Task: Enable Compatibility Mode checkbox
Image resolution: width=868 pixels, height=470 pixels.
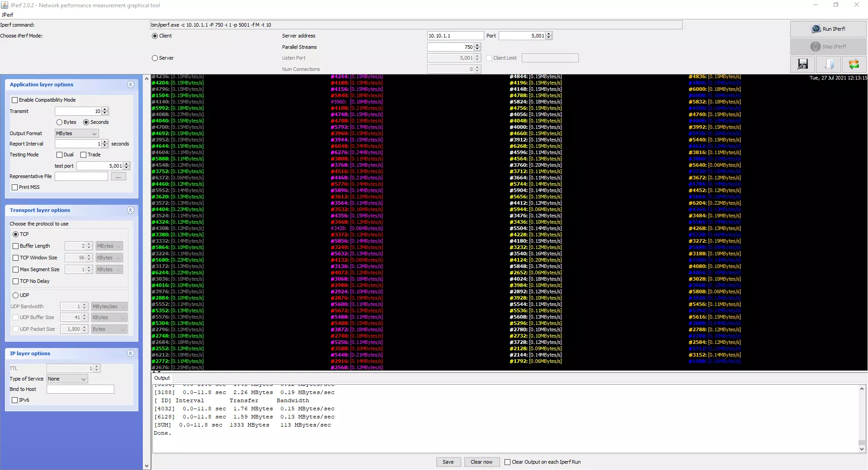Action: pyautogui.click(x=15, y=100)
